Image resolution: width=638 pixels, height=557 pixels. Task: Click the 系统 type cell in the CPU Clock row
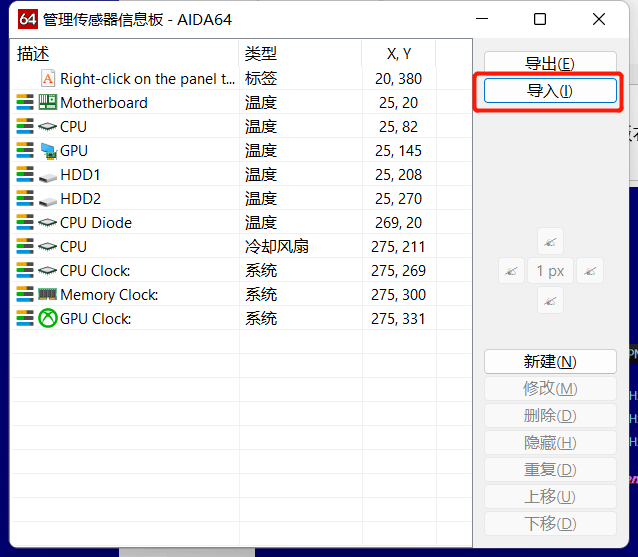pos(261,271)
